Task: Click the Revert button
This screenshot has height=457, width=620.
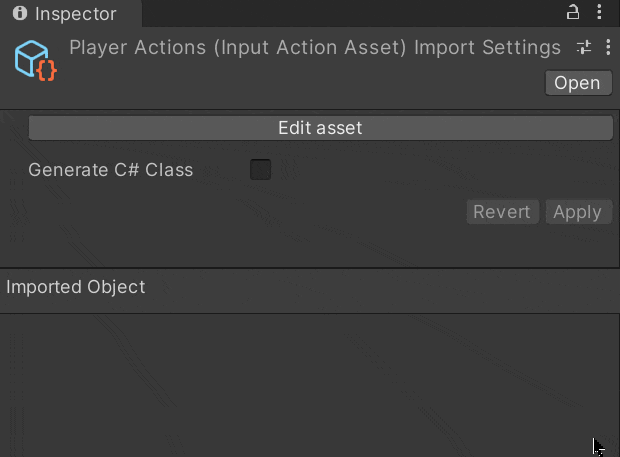Action: (x=502, y=212)
